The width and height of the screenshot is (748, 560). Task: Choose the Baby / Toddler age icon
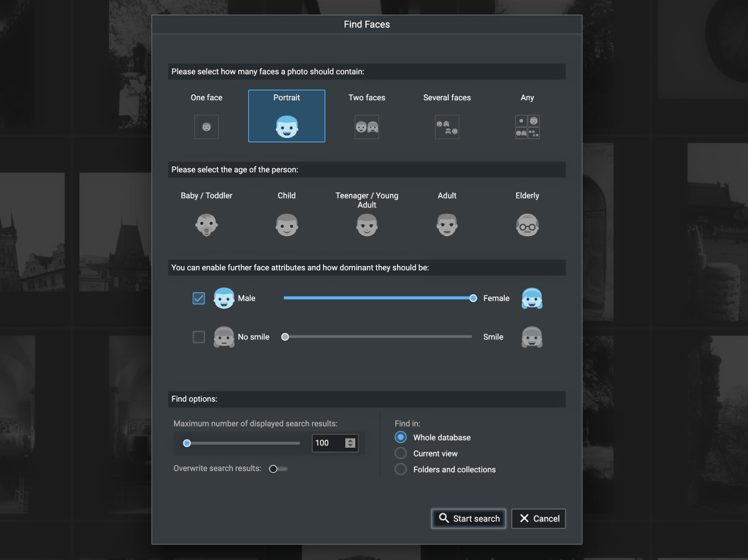[x=206, y=224]
